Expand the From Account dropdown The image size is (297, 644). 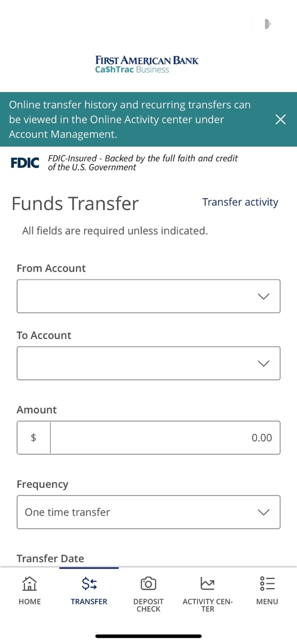click(148, 296)
